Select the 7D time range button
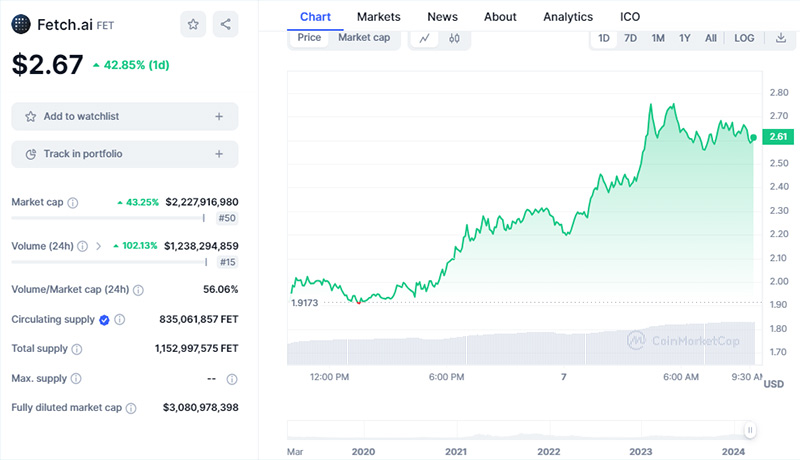Screen dimensions: 800x460 click(x=630, y=38)
